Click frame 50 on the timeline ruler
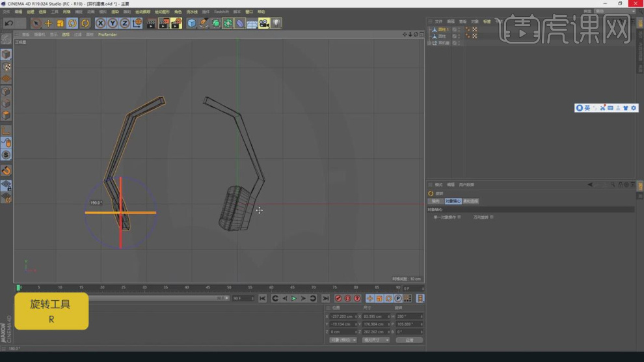Viewport: 644px width, 362px height. coord(229,287)
